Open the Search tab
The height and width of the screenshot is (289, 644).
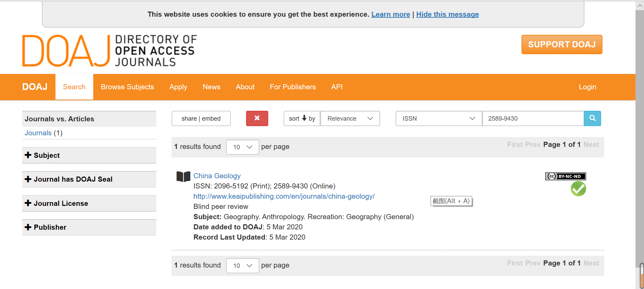(74, 87)
